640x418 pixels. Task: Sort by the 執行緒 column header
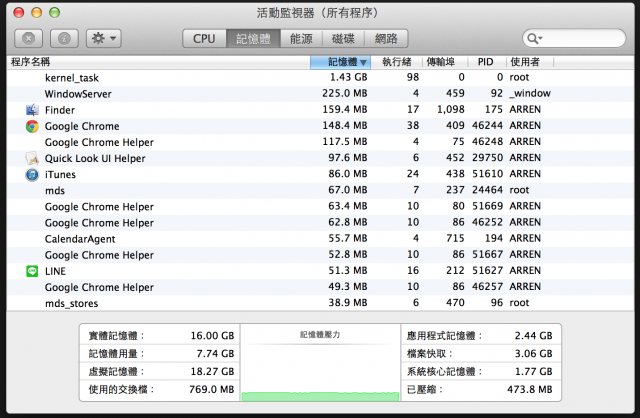[x=396, y=62]
